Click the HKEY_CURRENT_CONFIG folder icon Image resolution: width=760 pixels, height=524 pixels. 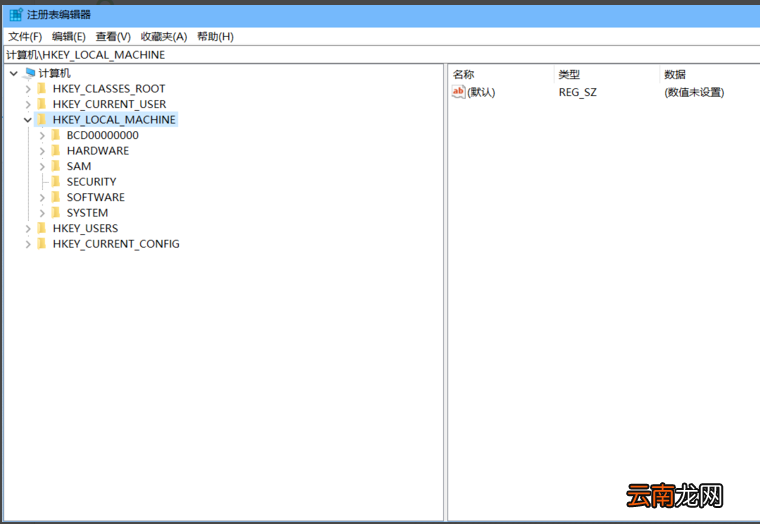point(42,244)
